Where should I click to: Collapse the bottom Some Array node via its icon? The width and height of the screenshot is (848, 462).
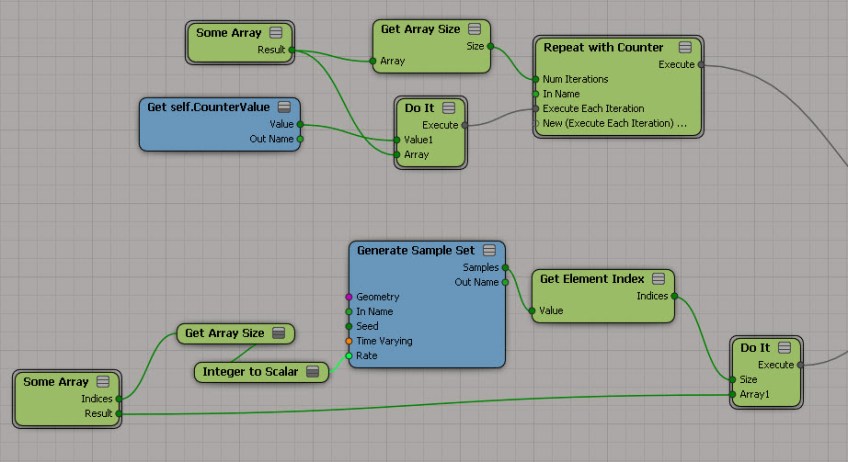click(x=102, y=382)
